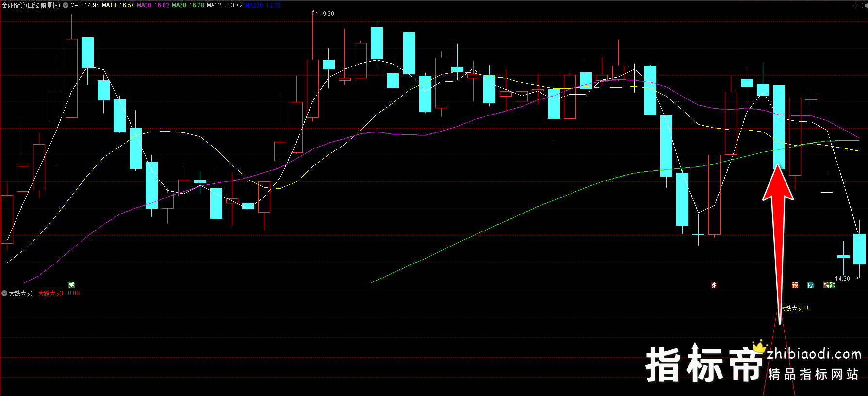Click the red 大跌大买F: 0.00 value

pos(59,293)
